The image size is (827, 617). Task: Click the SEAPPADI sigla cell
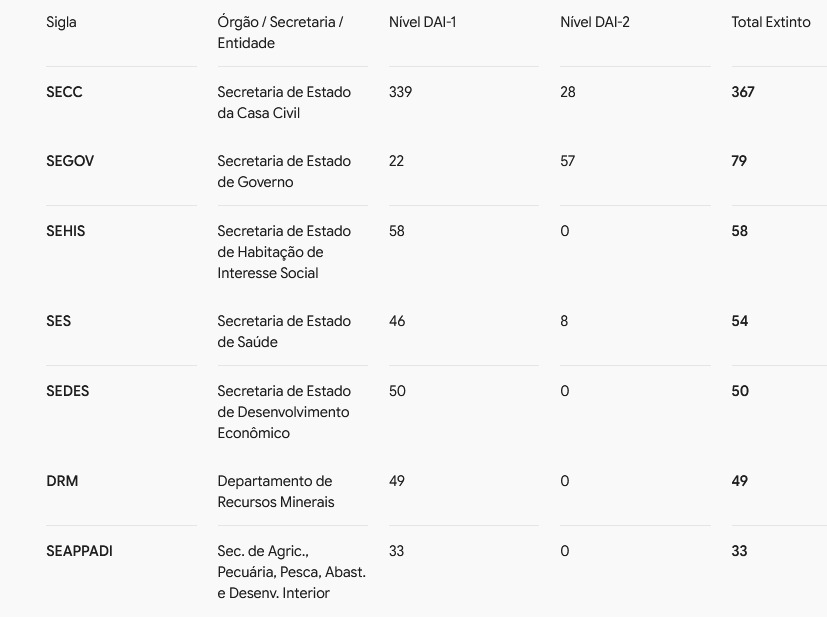click(x=79, y=551)
